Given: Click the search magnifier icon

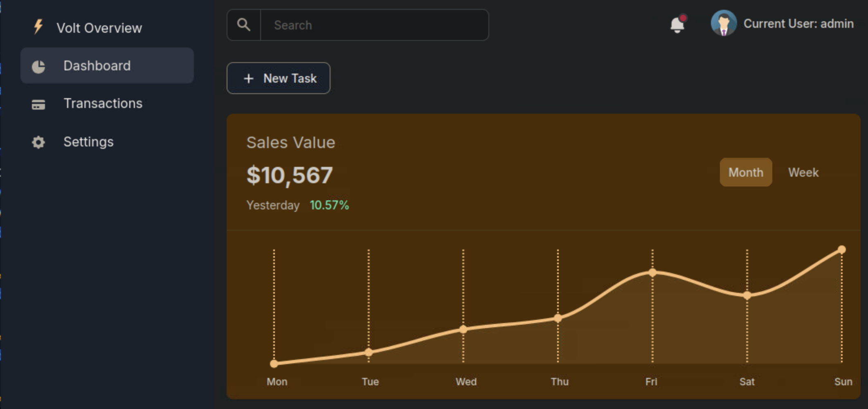Looking at the screenshot, I should coord(244,25).
